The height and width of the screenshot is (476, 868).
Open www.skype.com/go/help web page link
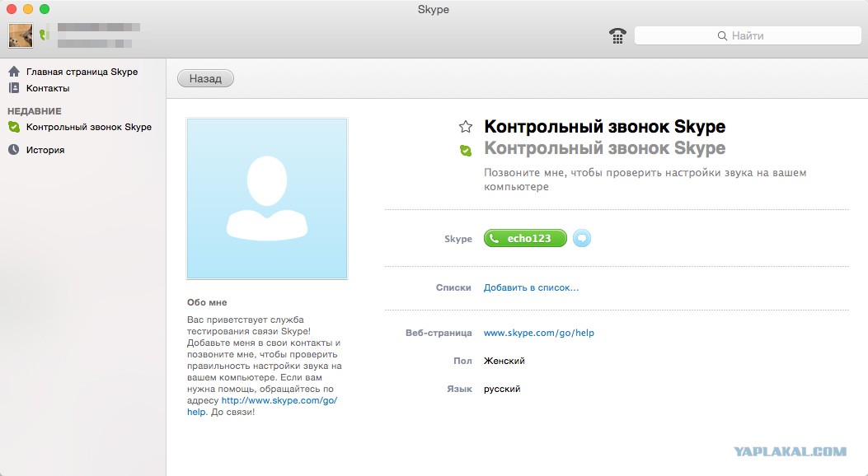[538, 333]
